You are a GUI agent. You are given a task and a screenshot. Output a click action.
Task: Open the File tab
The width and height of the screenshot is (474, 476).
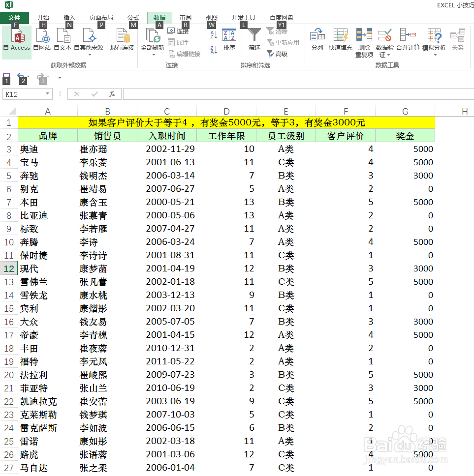(x=14, y=18)
